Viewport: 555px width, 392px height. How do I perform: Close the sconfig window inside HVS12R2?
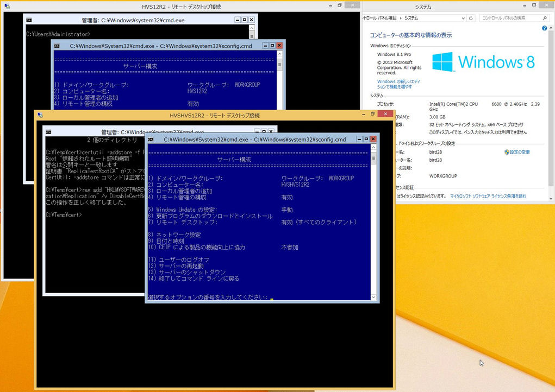click(279, 46)
